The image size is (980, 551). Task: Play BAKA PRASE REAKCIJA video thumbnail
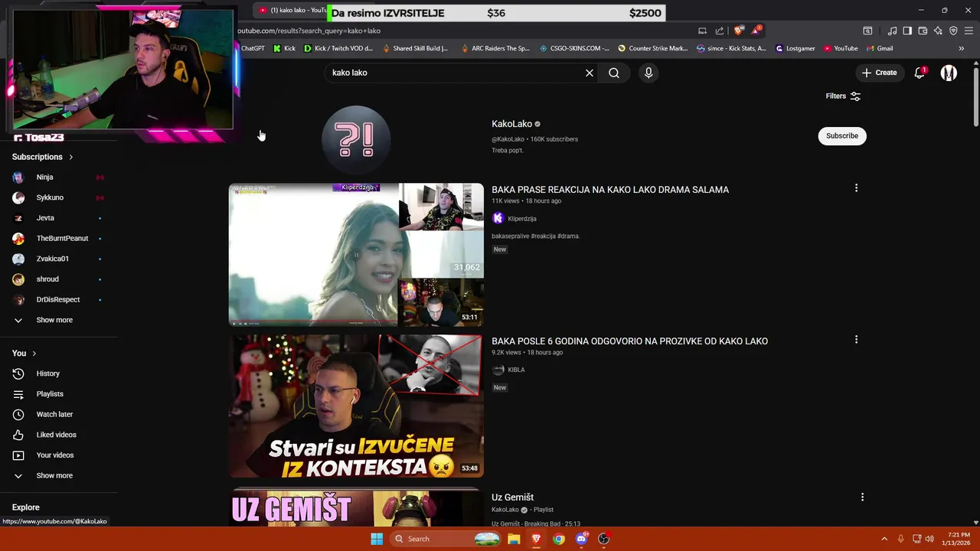[x=356, y=255]
